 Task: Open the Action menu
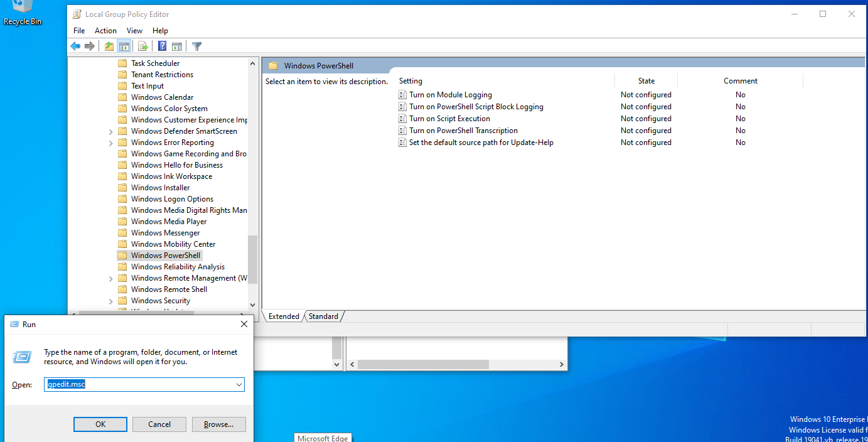coord(105,30)
